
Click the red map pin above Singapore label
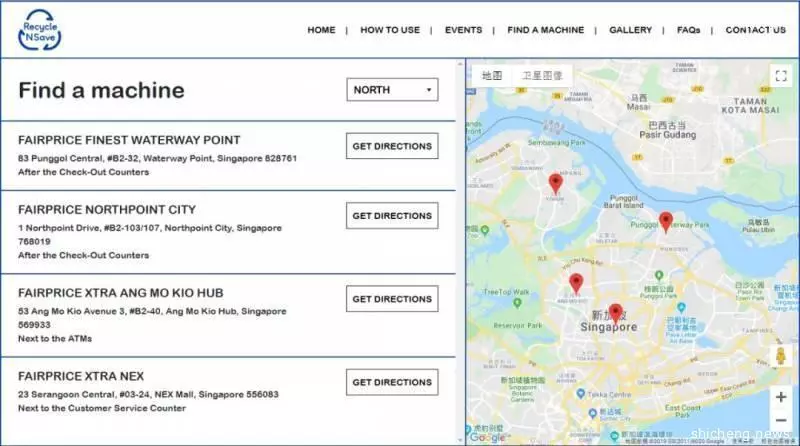point(616,313)
